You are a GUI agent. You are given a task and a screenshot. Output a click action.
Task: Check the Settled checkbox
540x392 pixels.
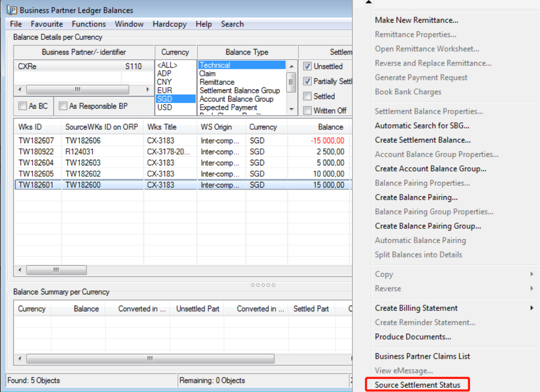point(308,96)
